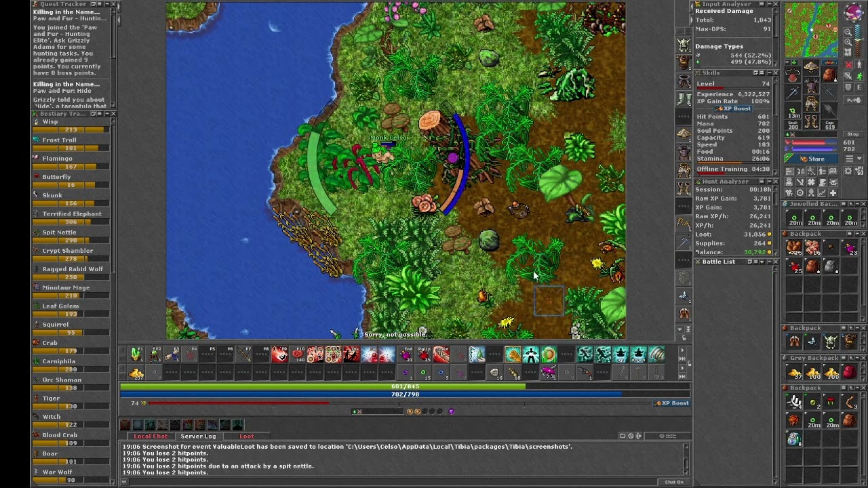Click the XP Boost button beside the experience bar

[x=671, y=403]
